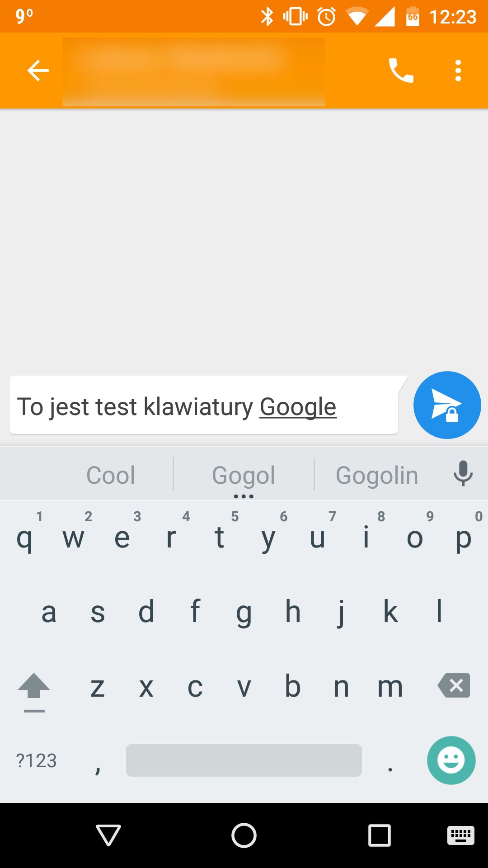The width and height of the screenshot is (488, 868).
Task: Open the three-dot overflow menu
Action: click(x=458, y=71)
